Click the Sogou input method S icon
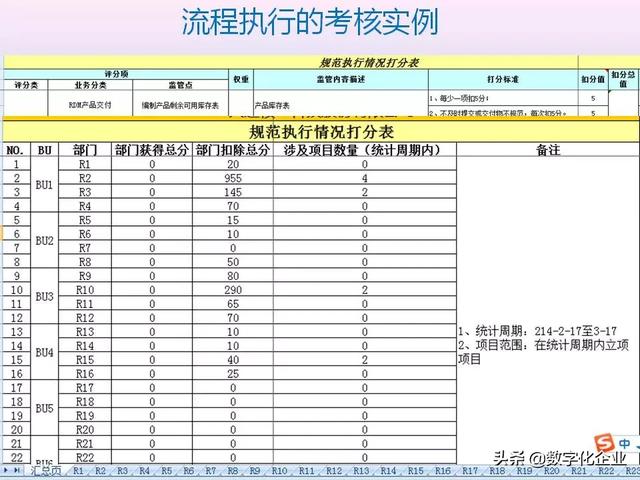640x480 pixels. click(x=604, y=444)
